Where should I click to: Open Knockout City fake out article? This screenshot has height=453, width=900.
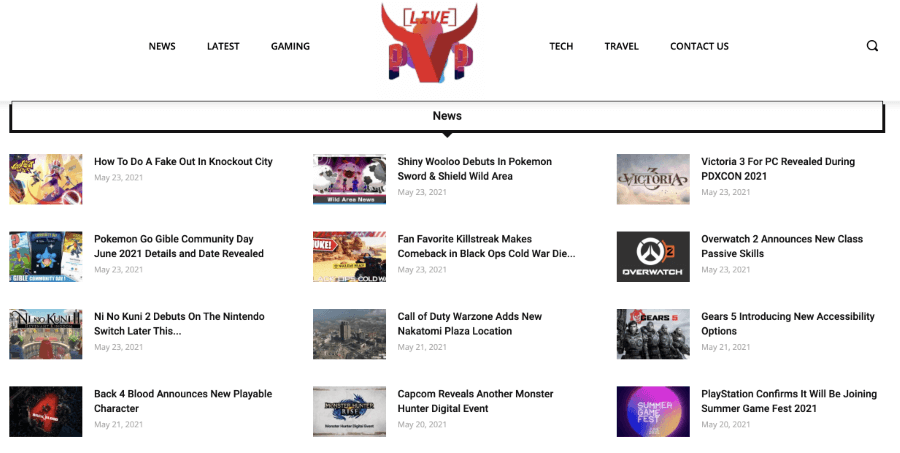[x=183, y=162]
